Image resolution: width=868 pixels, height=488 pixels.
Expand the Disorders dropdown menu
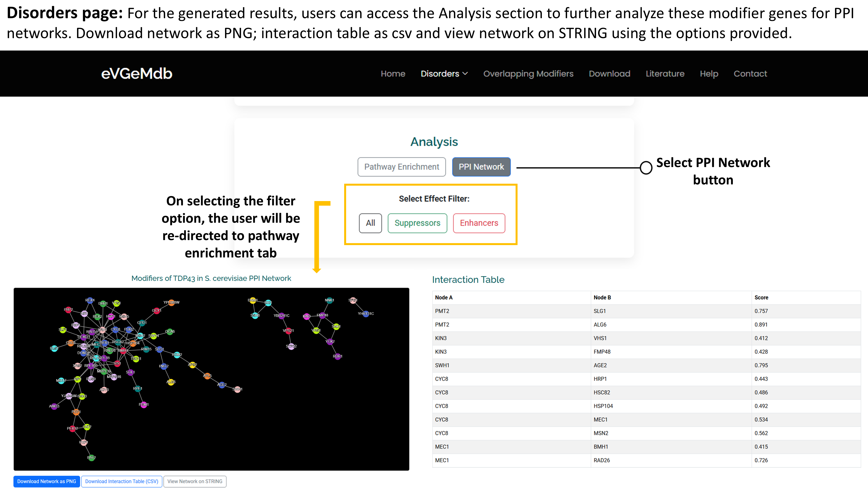(444, 74)
